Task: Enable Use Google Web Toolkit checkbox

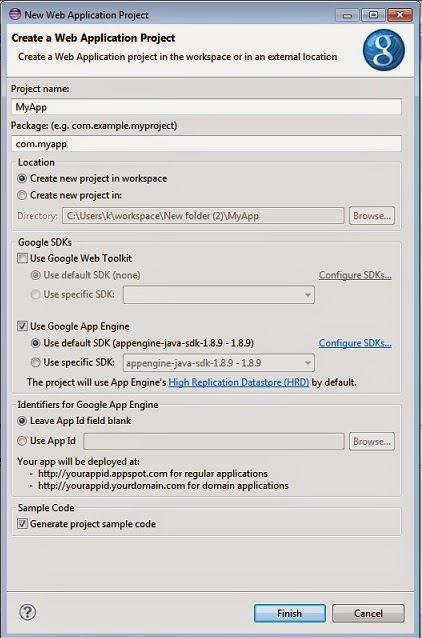Action: [x=22, y=258]
